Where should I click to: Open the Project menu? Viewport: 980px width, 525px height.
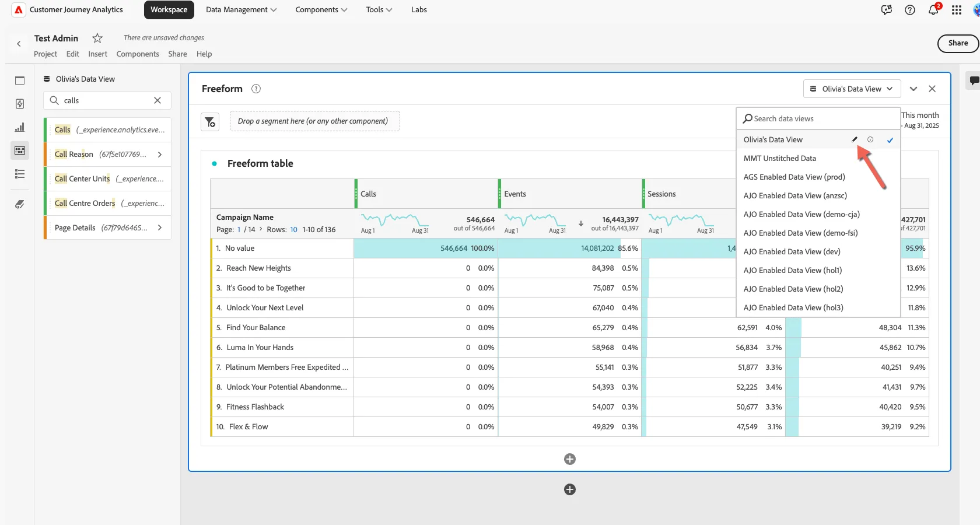coord(45,54)
